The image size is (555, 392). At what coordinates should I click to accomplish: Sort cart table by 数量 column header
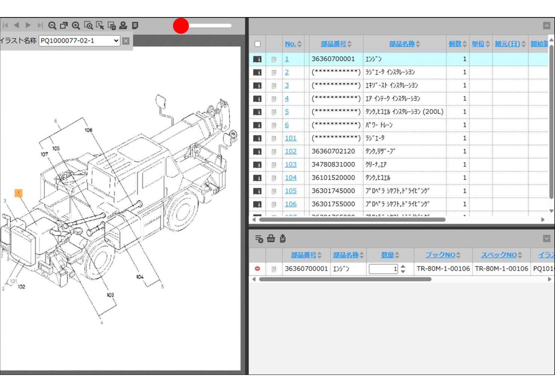pos(387,255)
